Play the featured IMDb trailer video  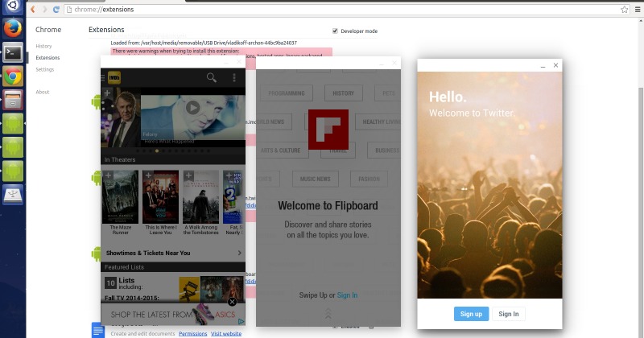tap(192, 108)
